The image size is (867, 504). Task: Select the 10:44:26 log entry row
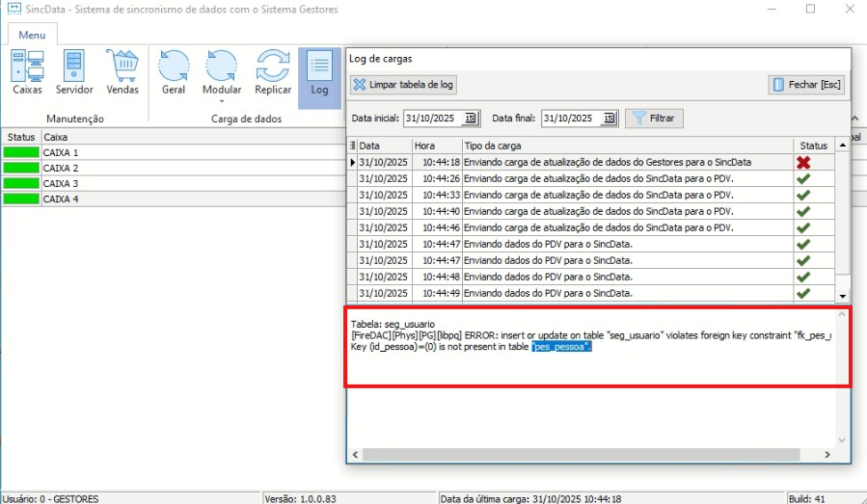tap(579, 178)
